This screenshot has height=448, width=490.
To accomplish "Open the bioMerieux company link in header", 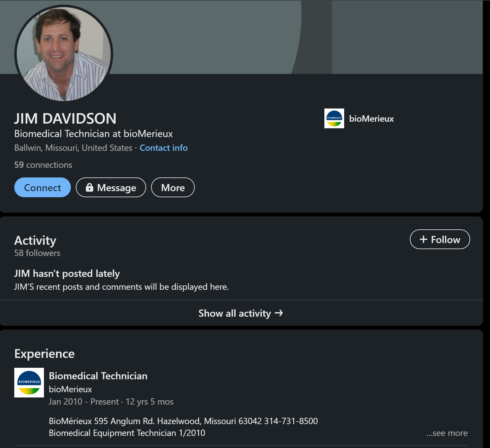I will pos(371,119).
